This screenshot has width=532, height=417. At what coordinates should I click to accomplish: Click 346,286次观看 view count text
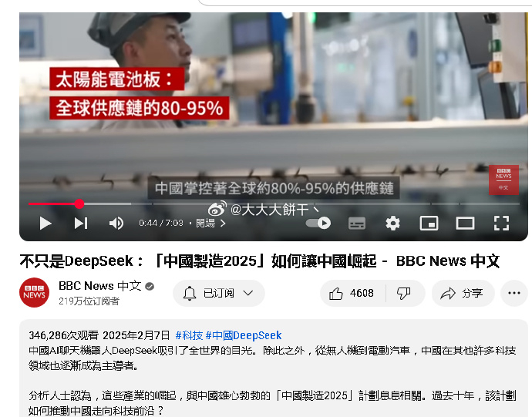[63, 335]
